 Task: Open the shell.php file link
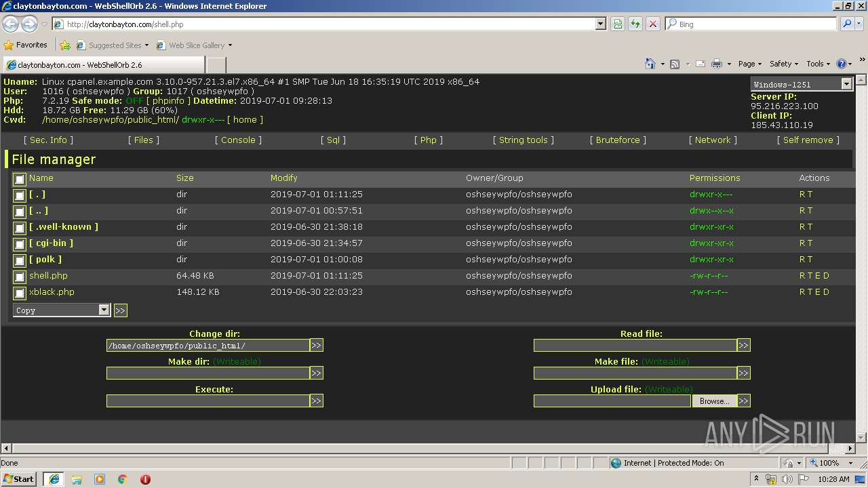coord(48,276)
